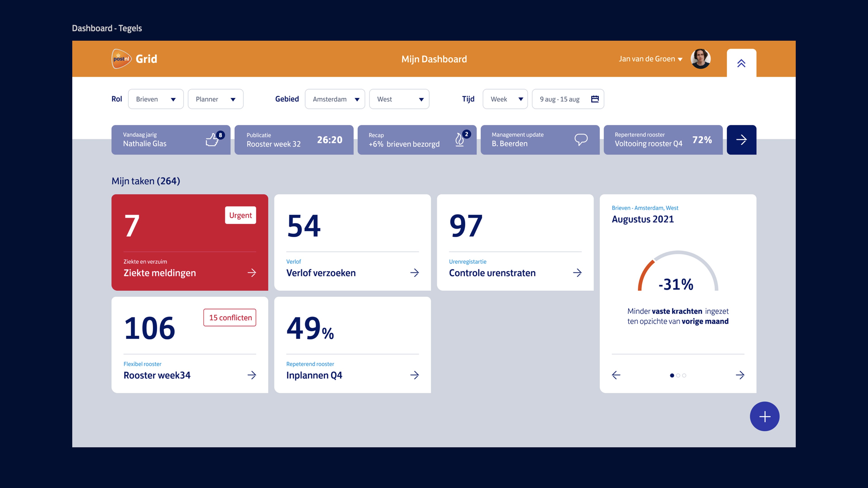Image resolution: width=868 pixels, height=488 pixels.
Task: Open arrow on Ziekte meldingen card
Action: 252,273
